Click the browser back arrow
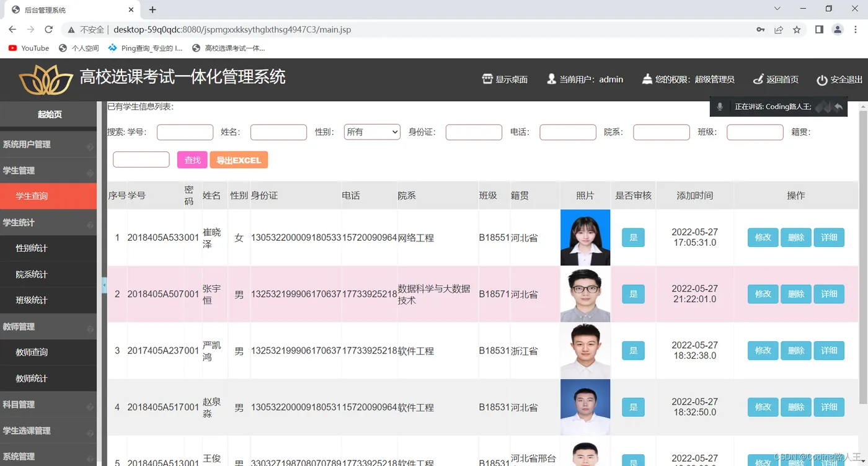Image resolution: width=868 pixels, height=466 pixels. point(12,29)
